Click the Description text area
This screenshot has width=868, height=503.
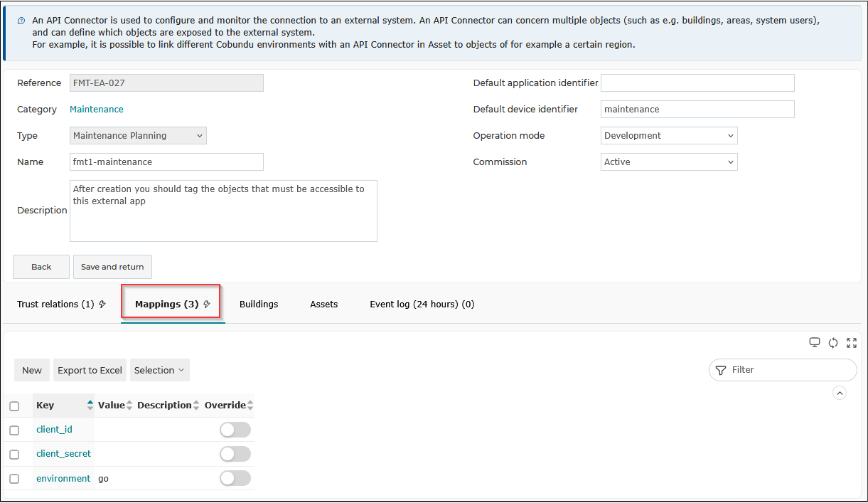[223, 211]
